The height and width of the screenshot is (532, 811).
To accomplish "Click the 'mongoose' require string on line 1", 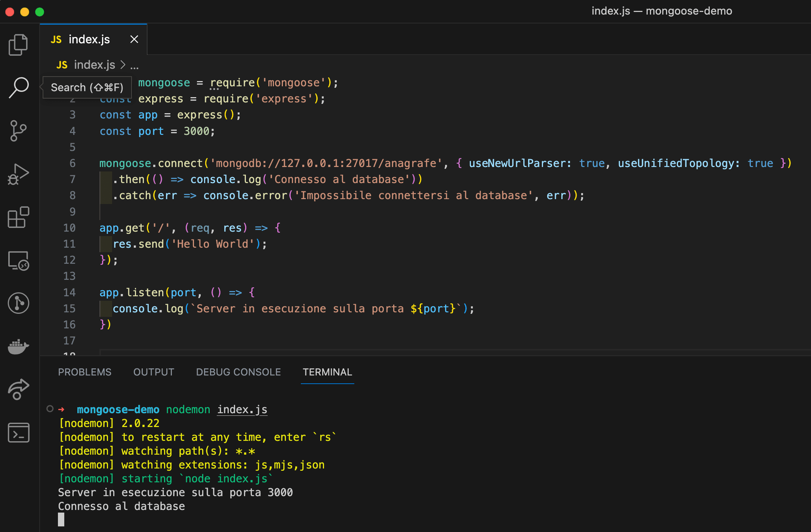I will click(294, 83).
